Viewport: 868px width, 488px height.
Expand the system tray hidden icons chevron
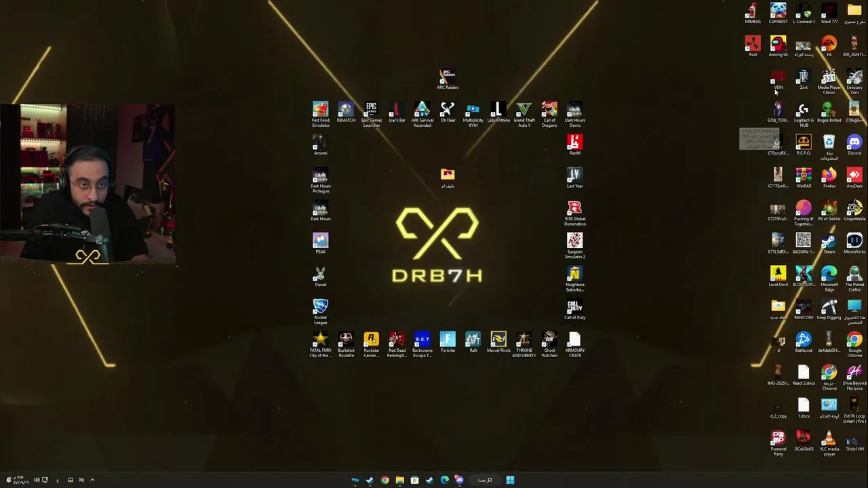[x=92, y=480]
